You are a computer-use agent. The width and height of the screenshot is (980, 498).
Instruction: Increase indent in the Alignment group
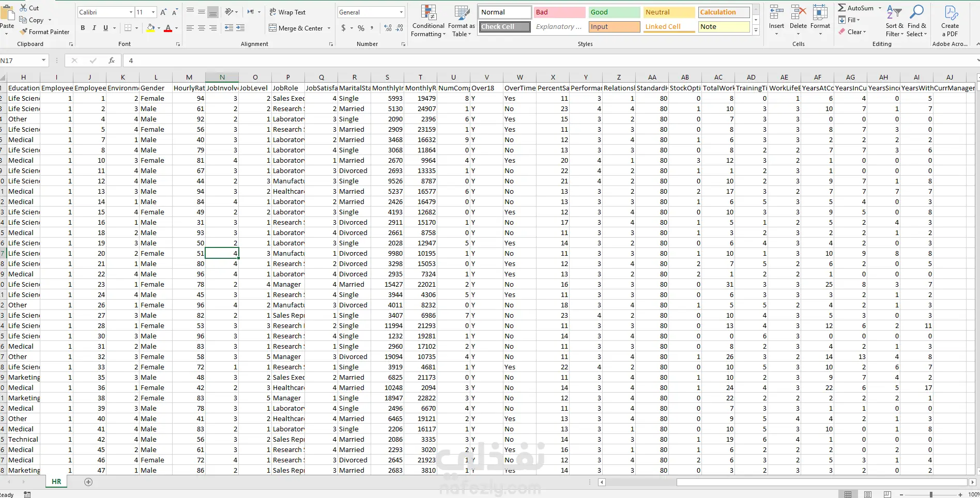tap(240, 28)
